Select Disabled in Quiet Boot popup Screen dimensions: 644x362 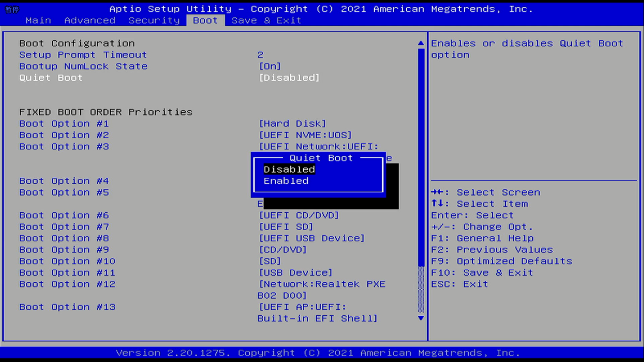(289, 170)
